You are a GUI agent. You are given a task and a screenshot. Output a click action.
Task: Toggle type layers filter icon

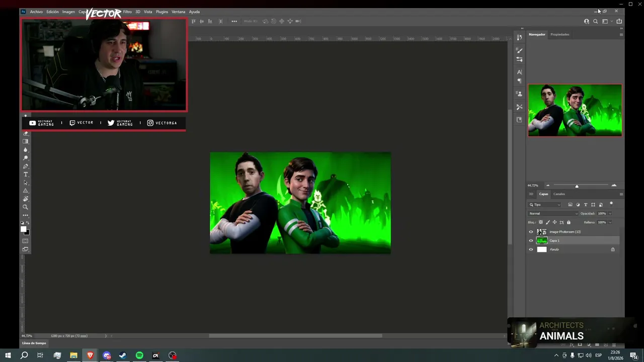click(586, 205)
